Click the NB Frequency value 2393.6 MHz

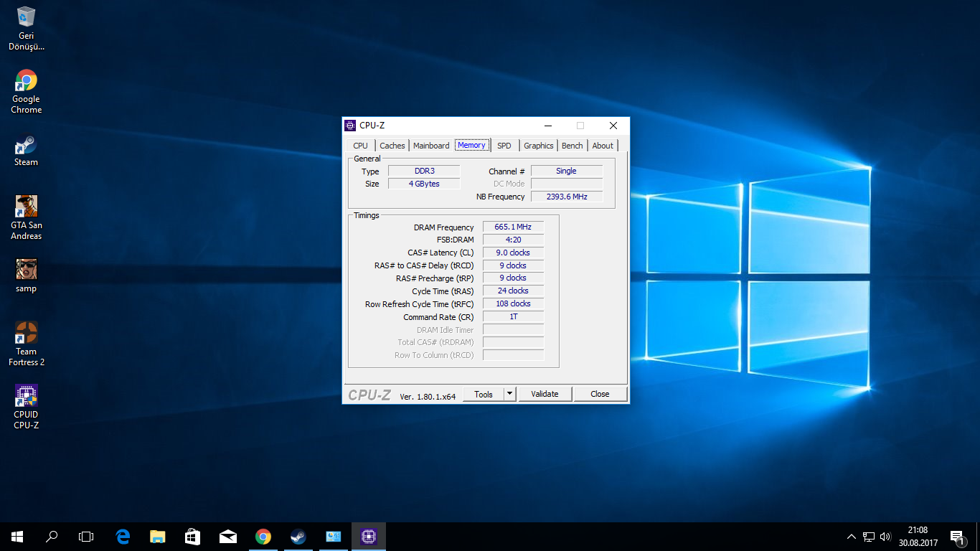tap(567, 197)
